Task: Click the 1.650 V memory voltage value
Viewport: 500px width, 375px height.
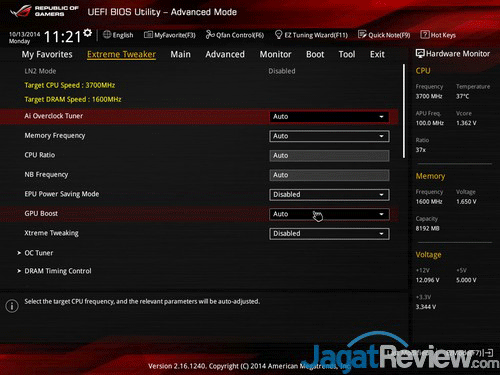Action: (466, 202)
